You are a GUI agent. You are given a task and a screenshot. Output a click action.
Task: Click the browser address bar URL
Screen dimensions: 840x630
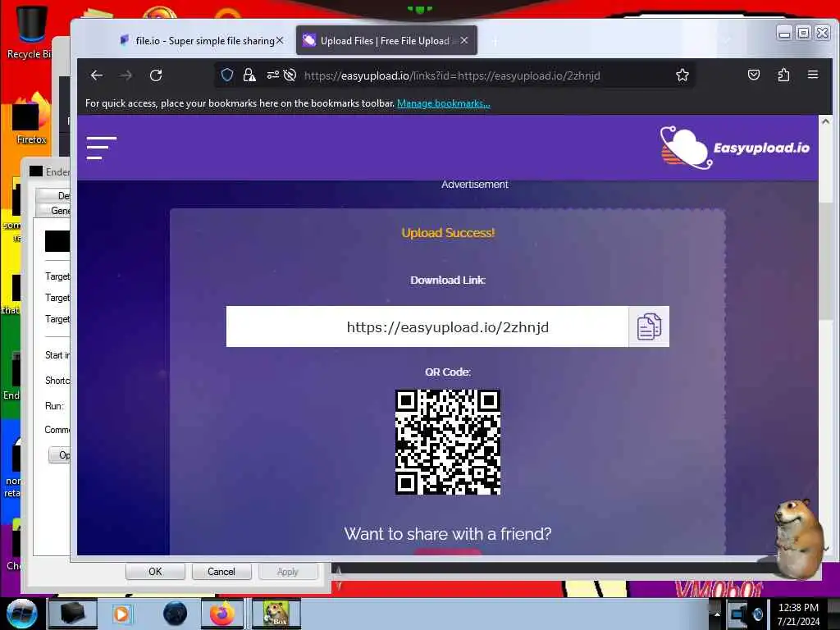point(452,75)
